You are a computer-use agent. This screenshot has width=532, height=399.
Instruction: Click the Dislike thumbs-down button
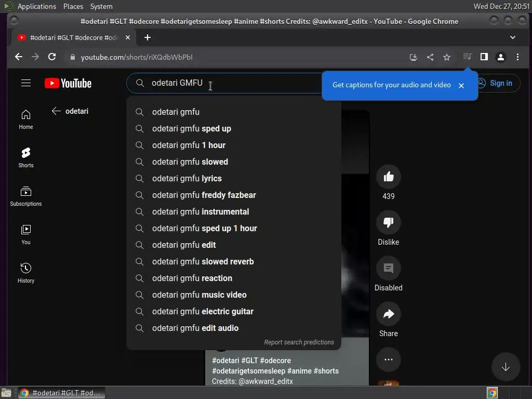click(389, 222)
